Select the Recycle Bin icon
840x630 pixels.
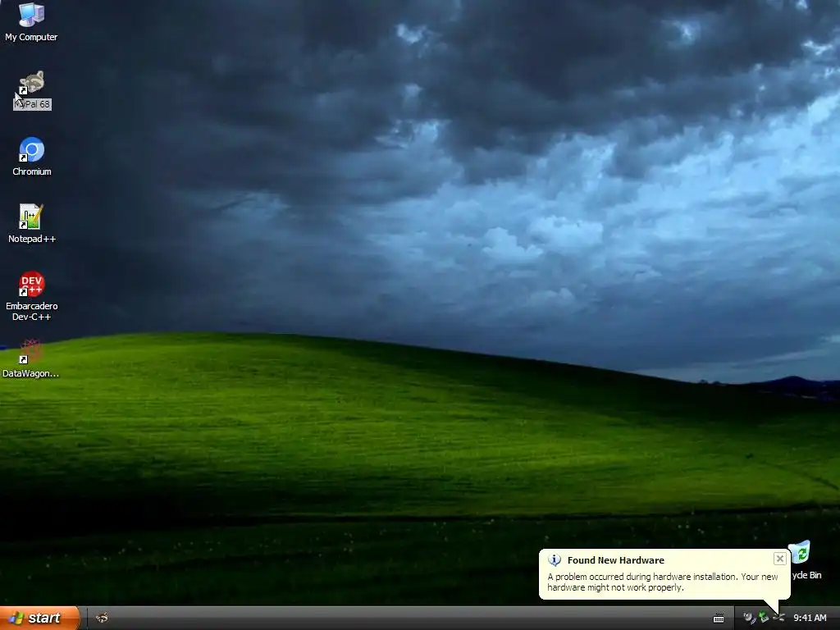[801, 553]
